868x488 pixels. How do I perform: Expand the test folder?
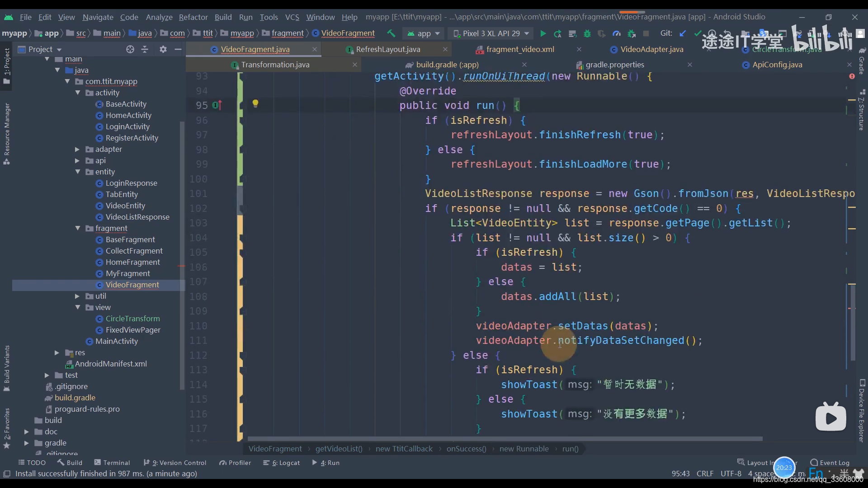coord(47,375)
